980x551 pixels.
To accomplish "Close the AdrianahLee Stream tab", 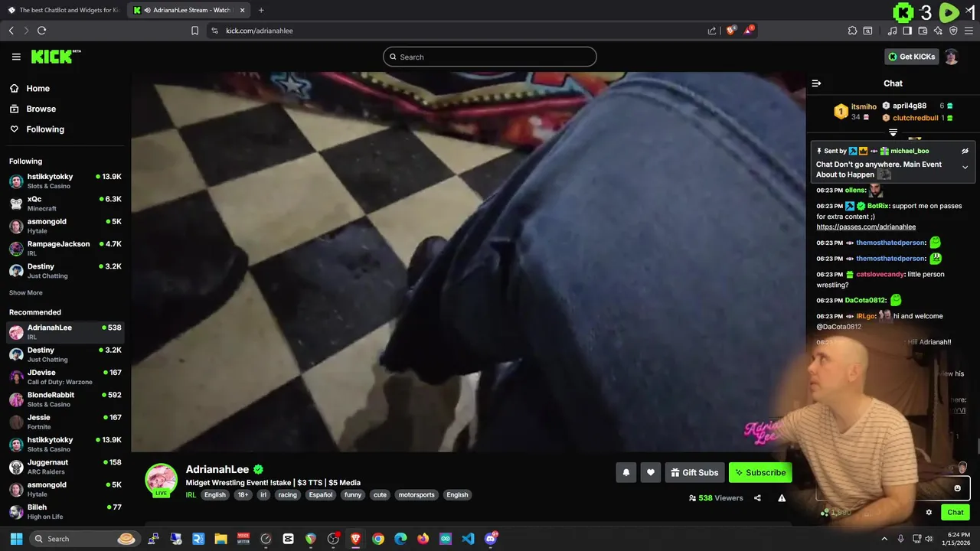I will pos(242,10).
